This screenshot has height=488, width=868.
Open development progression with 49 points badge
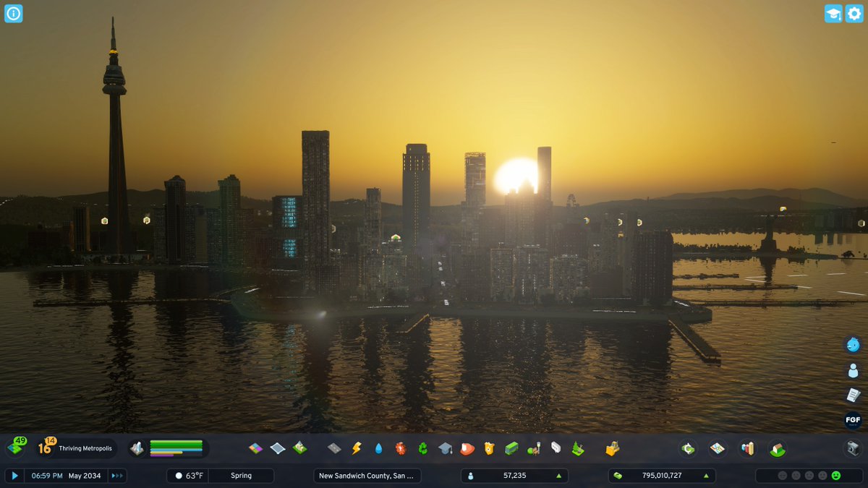(17, 448)
